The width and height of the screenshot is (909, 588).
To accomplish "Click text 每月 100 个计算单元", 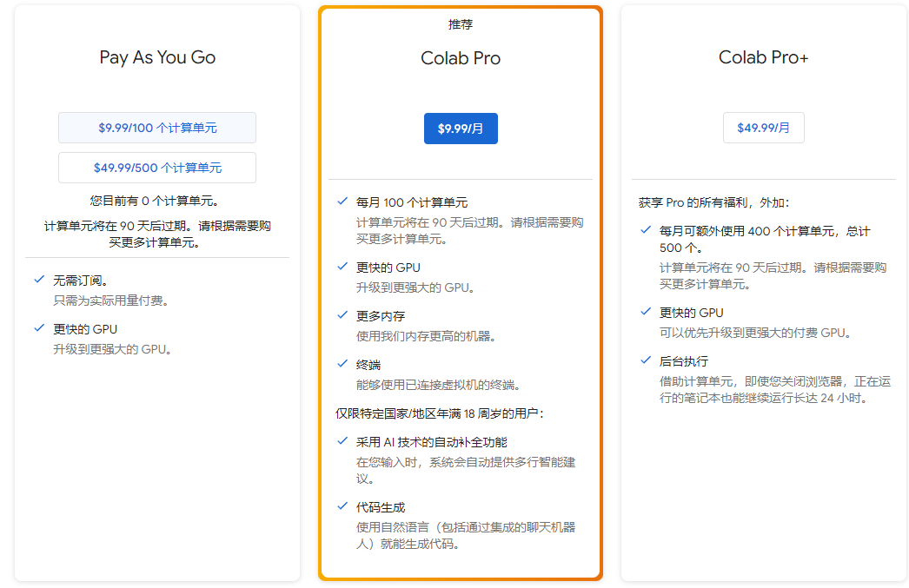I will click(x=412, y=202).
